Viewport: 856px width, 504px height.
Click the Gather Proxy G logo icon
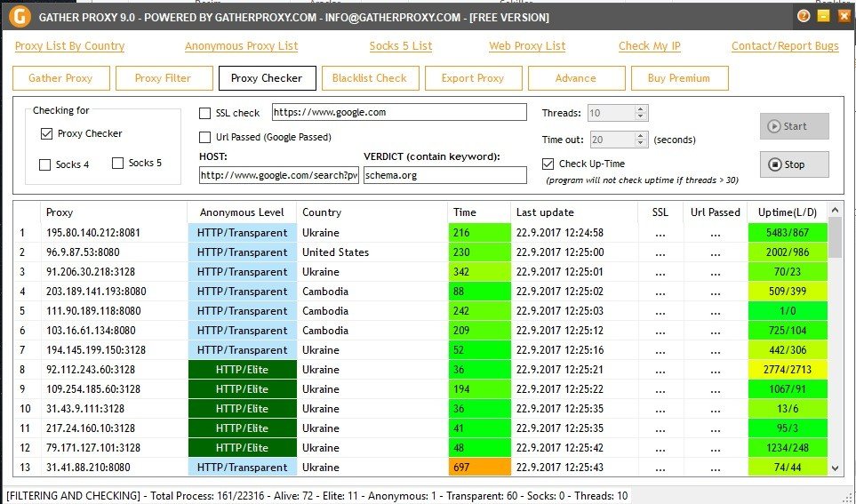[x=20, y=16]
